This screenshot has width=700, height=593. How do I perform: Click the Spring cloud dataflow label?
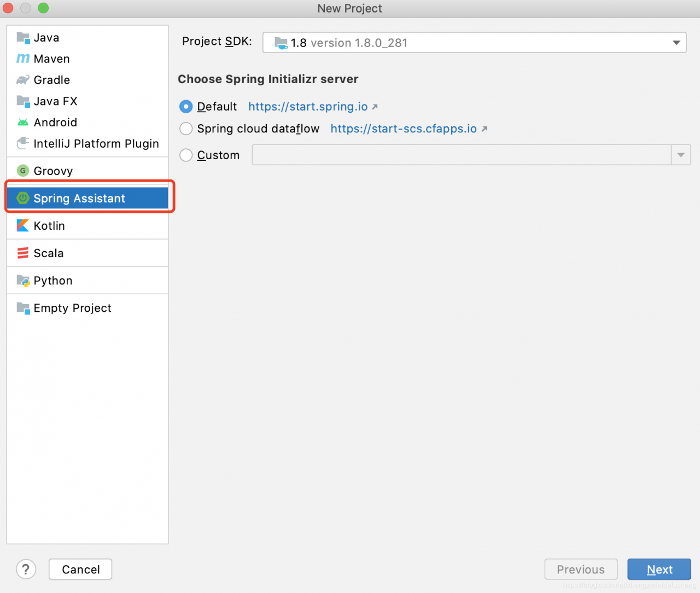click(258, 129)
